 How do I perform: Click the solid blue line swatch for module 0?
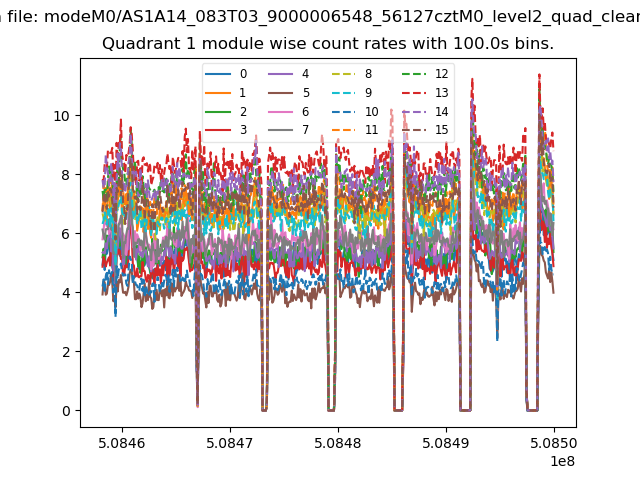218,75
